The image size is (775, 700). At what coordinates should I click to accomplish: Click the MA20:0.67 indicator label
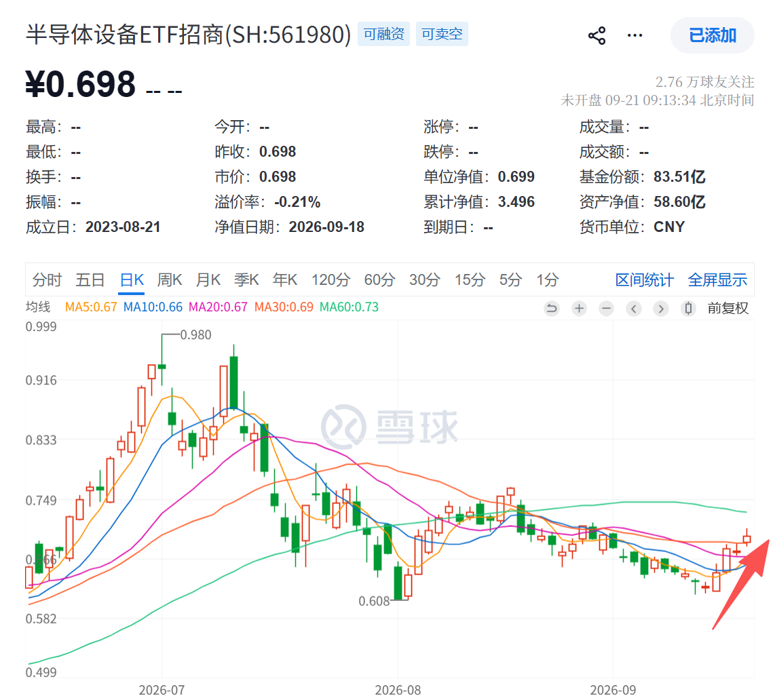click(x=218, y=307)
